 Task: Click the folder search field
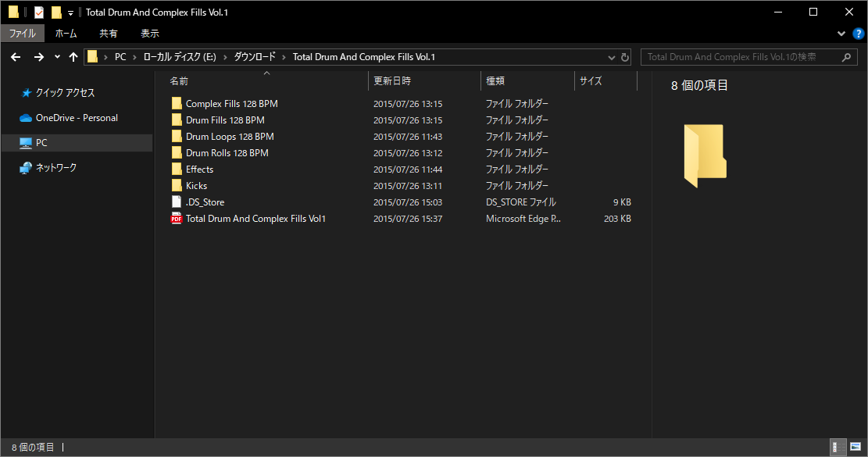click(x=749, y=57)
